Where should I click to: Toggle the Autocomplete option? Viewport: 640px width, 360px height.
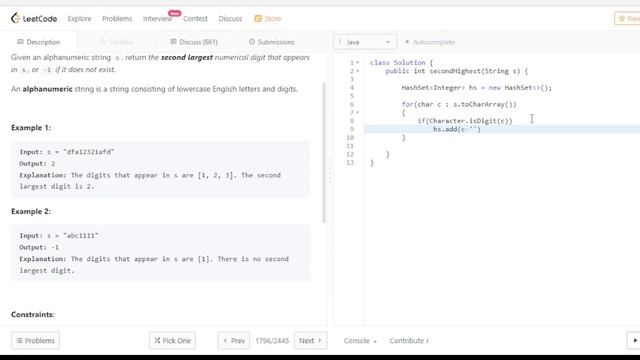tap(430, 42)
